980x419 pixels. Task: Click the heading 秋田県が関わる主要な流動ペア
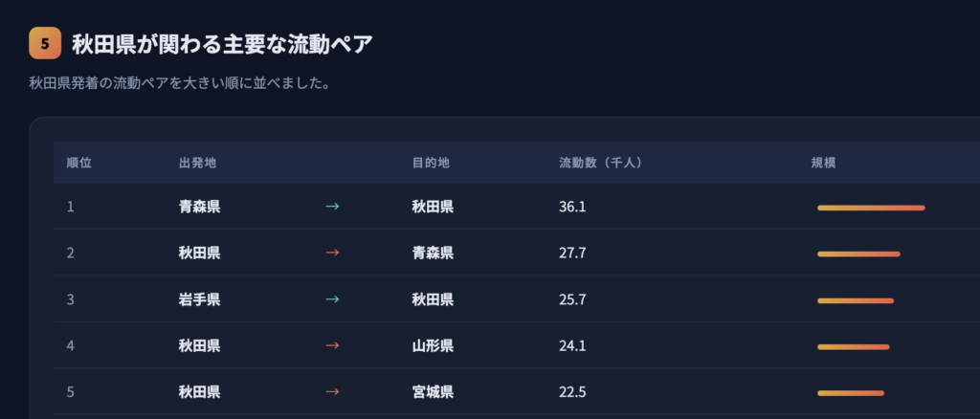click(x=222, y=43)
